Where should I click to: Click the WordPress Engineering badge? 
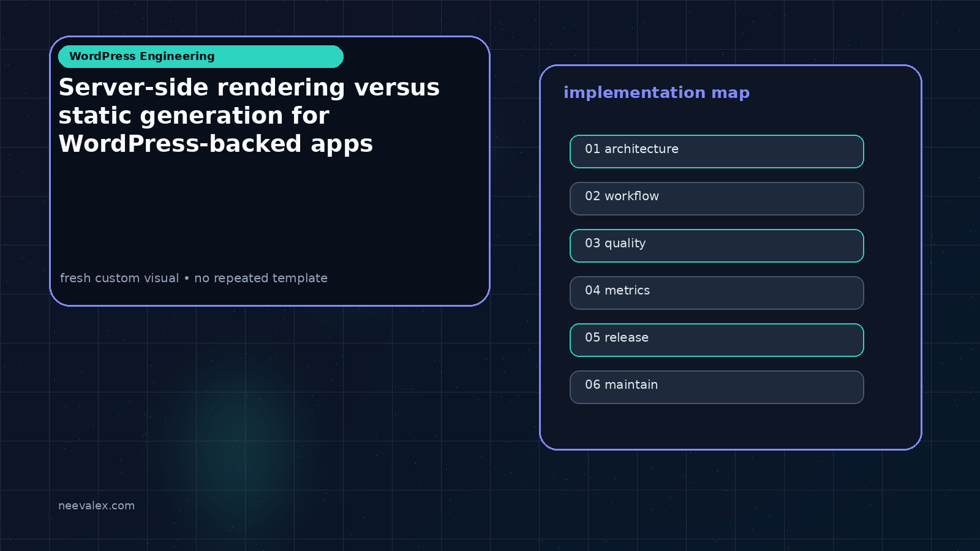tap(201, 56)
